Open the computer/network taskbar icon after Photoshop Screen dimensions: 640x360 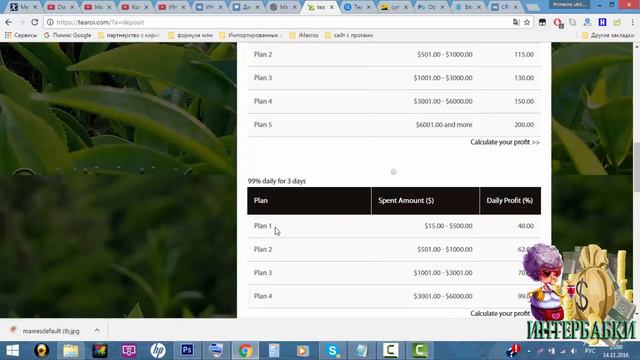pos(216,350)
